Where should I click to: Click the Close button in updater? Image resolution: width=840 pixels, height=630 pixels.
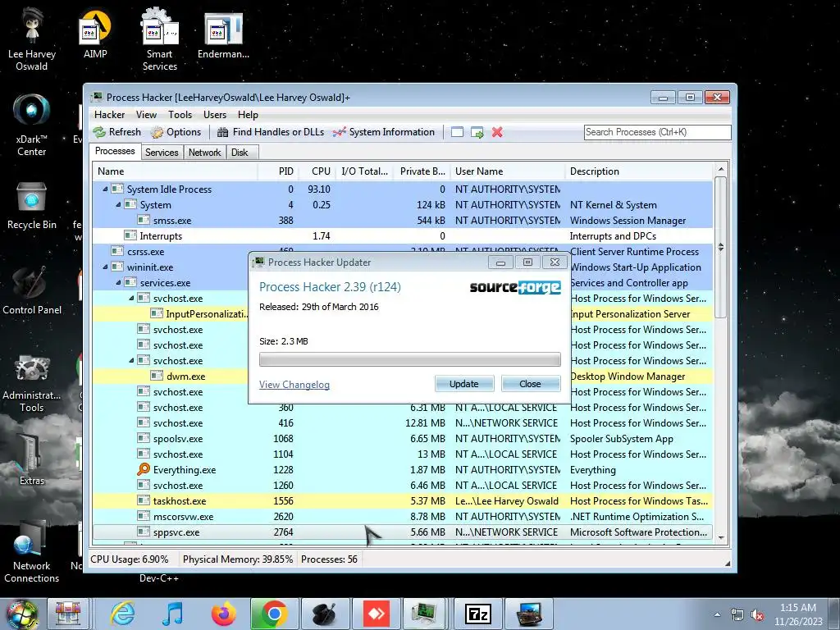coord(531,384)
